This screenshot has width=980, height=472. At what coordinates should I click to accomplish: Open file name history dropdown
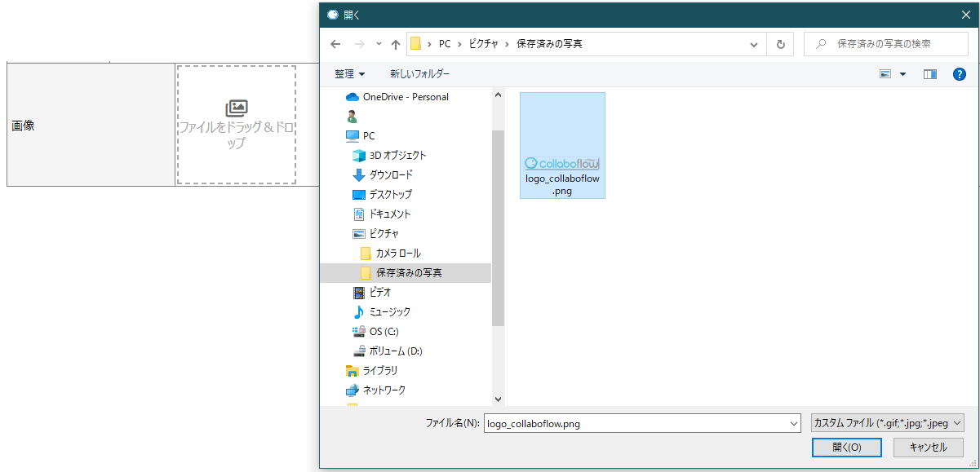click(x=794, y=424)
